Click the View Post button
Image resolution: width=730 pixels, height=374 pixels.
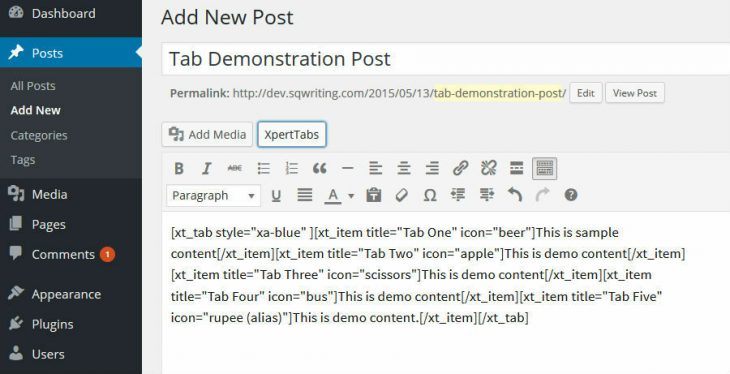(635, 93)
